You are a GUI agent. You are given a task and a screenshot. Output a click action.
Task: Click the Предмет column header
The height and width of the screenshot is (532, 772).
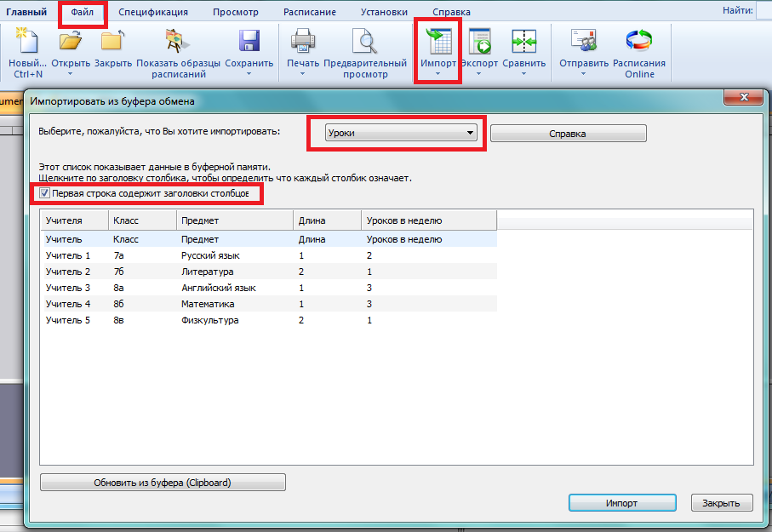[233, 220]
